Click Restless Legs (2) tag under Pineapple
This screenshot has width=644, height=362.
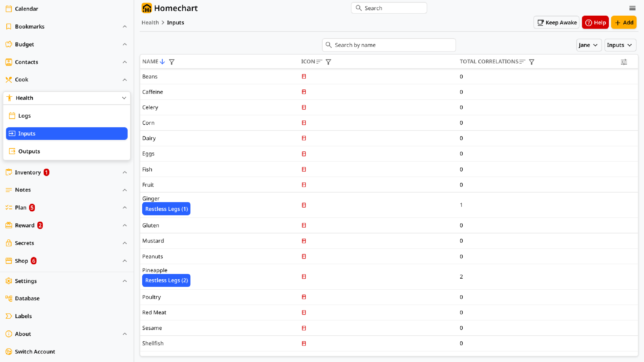coord(166,280)
